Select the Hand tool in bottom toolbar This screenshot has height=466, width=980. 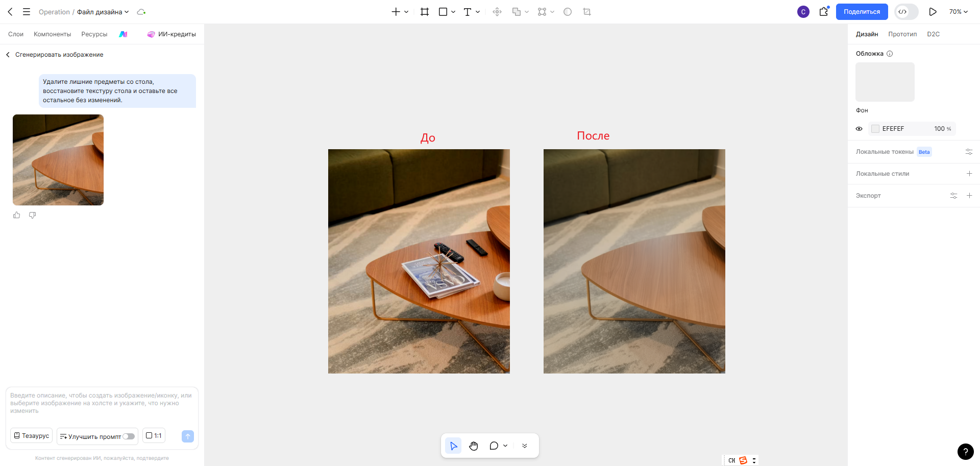pos(474,446)
